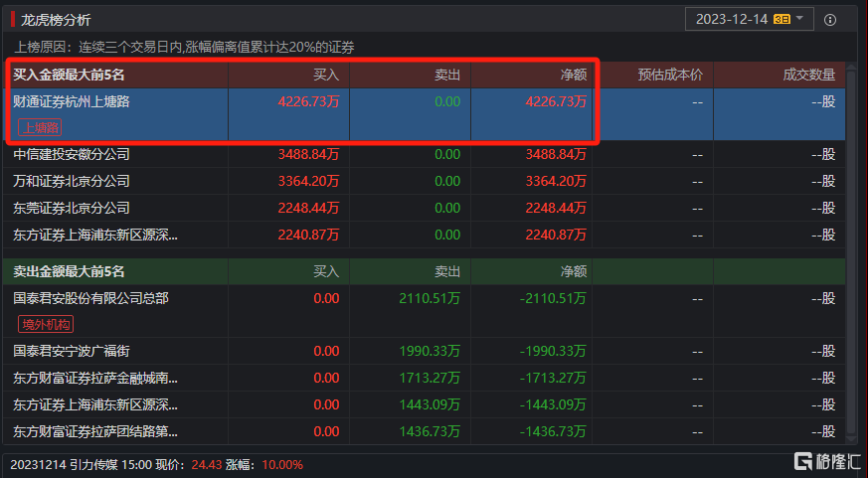Select row 万和证券北京分公司
This screenshot has width=868, height=478.
424,181
